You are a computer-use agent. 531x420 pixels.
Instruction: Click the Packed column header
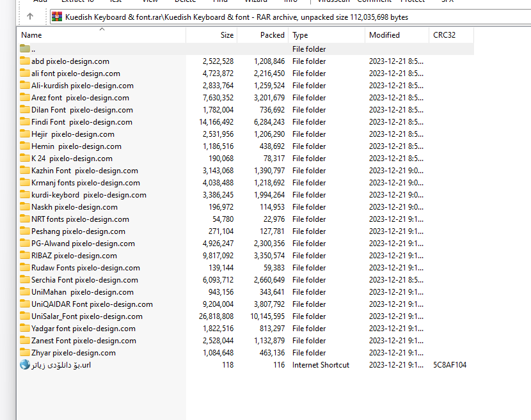263,35
